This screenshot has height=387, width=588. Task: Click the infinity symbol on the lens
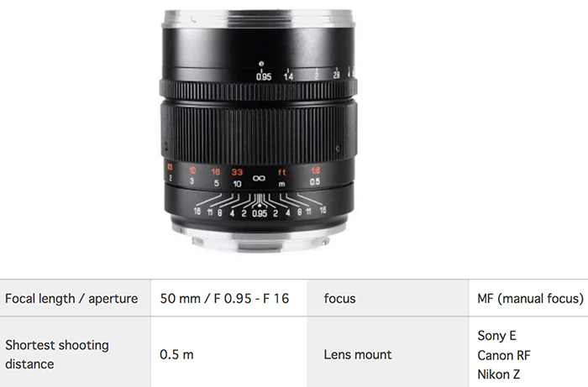coord(259,178)
